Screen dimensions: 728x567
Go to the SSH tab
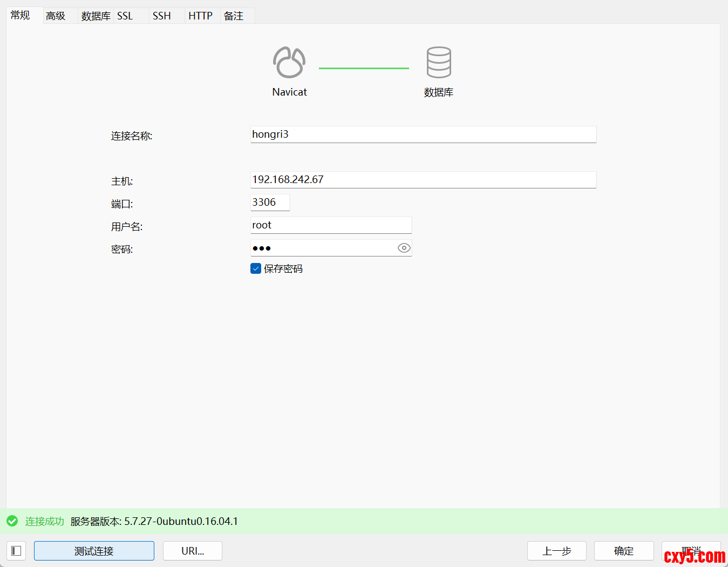point(162,16)
